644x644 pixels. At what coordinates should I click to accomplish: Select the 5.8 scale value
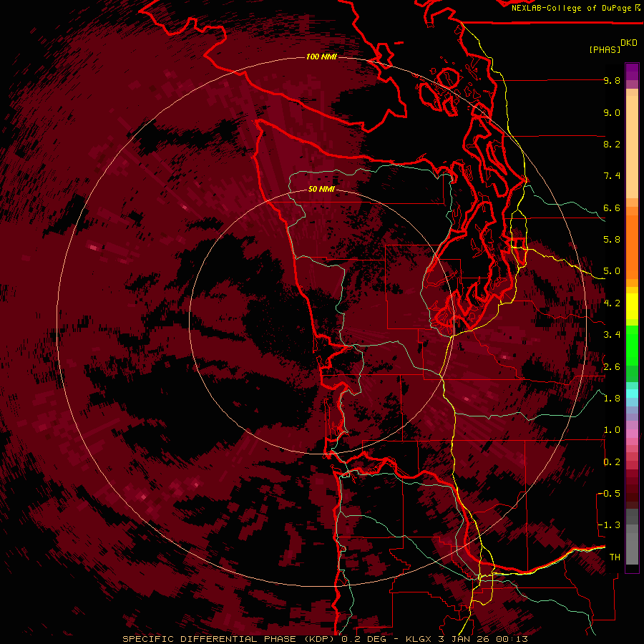(612, 240)
